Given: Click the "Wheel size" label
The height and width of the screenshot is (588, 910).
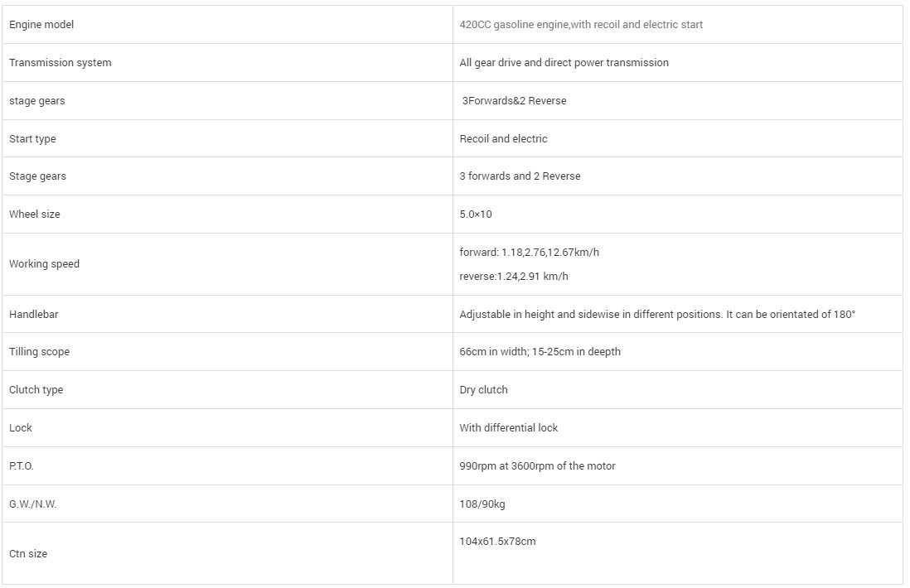Looking at the screenshot, I should pyautogui.click(x=35, y=214).
